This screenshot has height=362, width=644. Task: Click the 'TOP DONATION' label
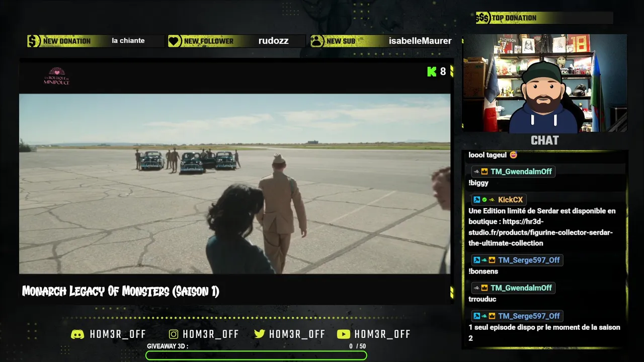coord(514,18)
